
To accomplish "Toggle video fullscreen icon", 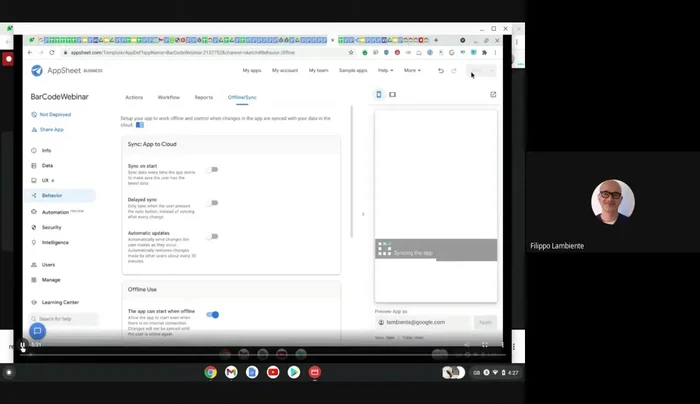I will [485, 345].
